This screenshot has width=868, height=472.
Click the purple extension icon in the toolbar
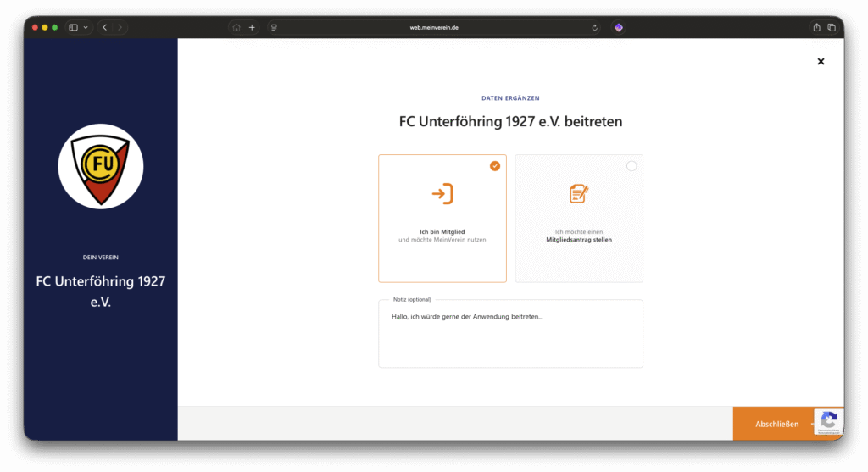(x=619, y=27)
